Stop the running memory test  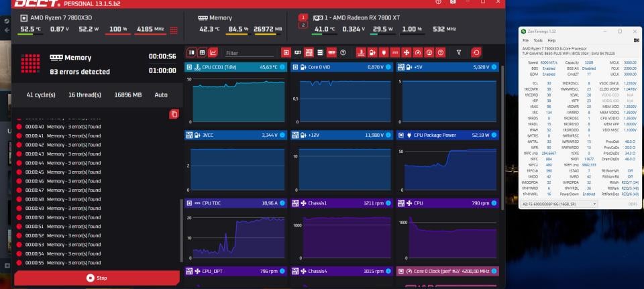click(97, 278)
